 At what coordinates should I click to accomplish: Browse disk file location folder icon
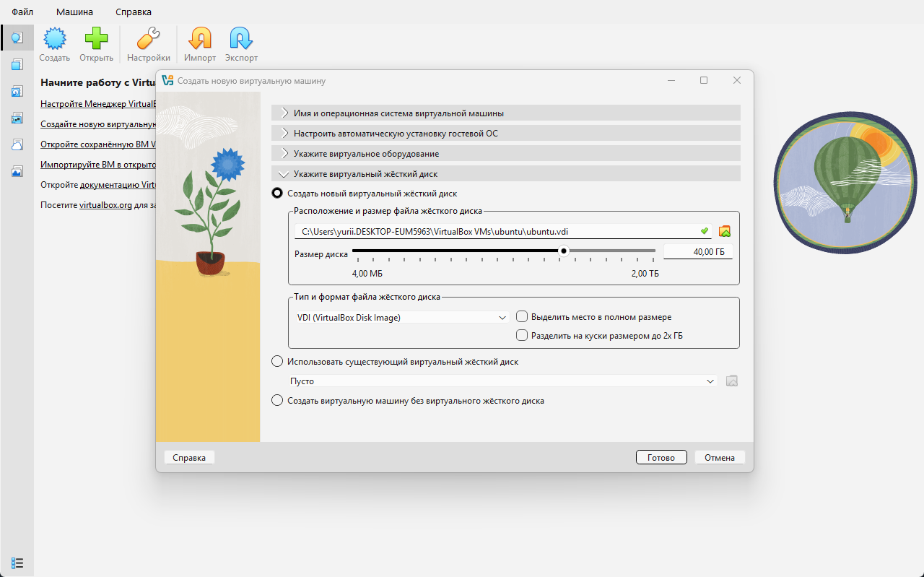pos(725,231)
